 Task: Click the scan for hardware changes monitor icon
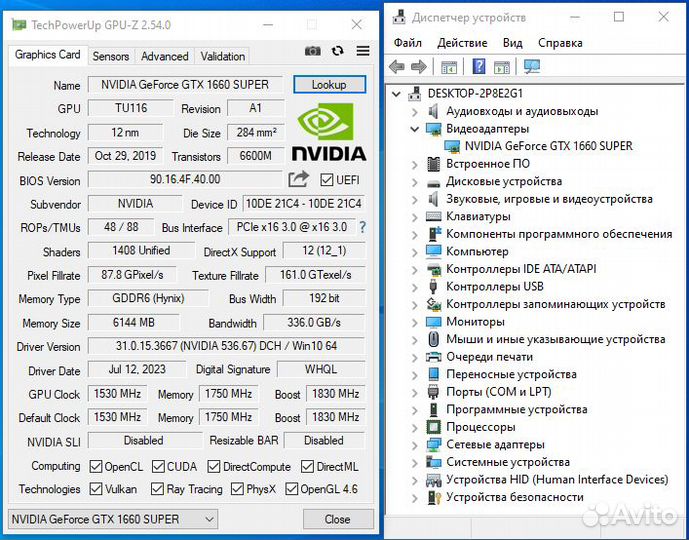click(x=532, y=66)
